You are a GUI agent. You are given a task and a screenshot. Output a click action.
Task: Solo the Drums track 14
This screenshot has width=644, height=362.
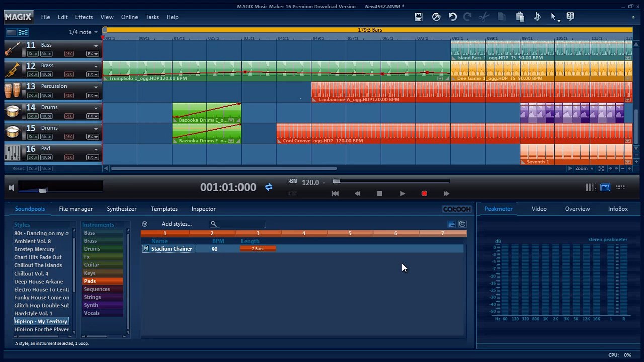tap(33, 116)
